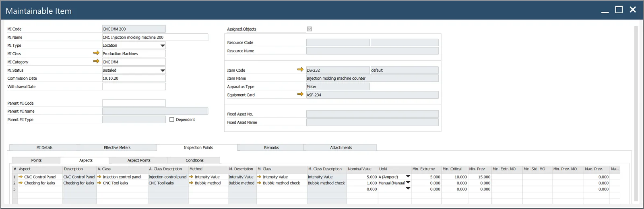Open the Aspect Points sub-tab
Screen dimensions: 644x209
139,160
